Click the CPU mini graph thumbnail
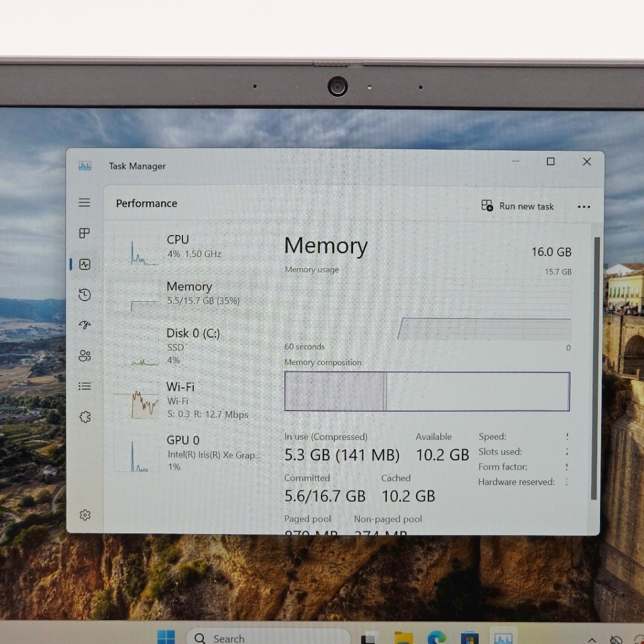 click(136, 250)
